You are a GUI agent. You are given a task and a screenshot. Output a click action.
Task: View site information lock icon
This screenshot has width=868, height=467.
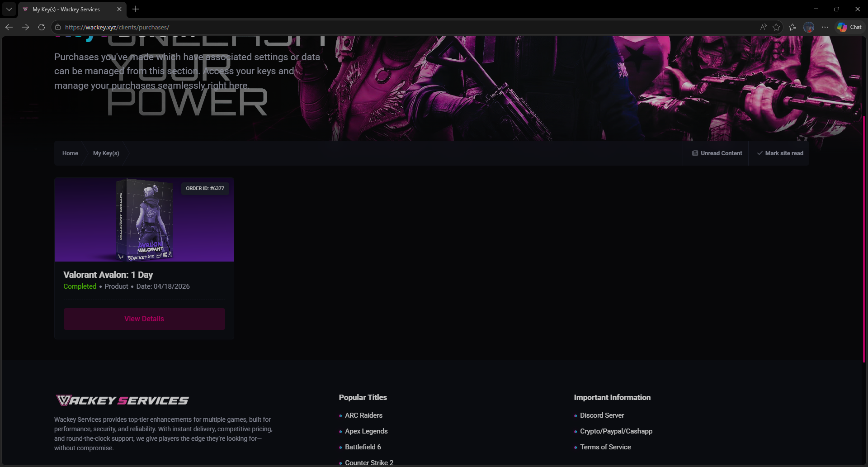point(58,27)
